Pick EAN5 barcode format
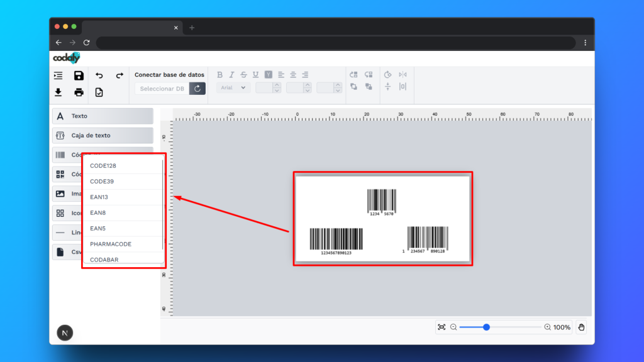Viewport: 644px width, 362px height. tap(123, 228)
